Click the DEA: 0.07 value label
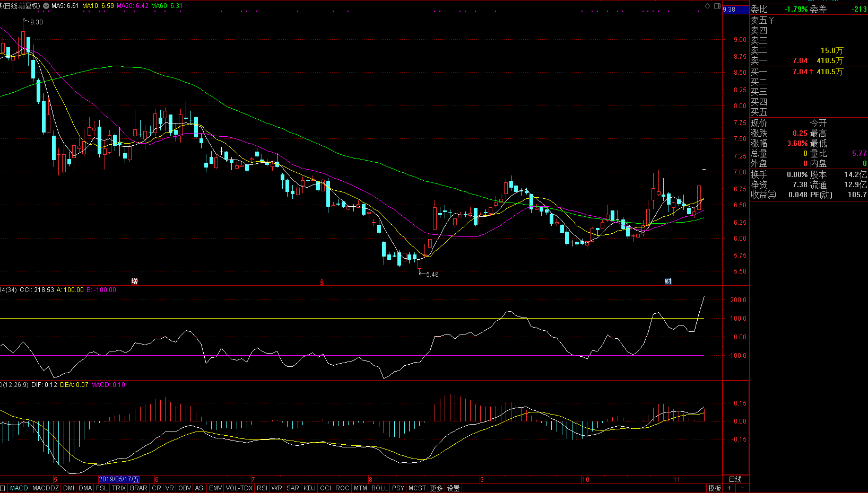 point(74,385)
